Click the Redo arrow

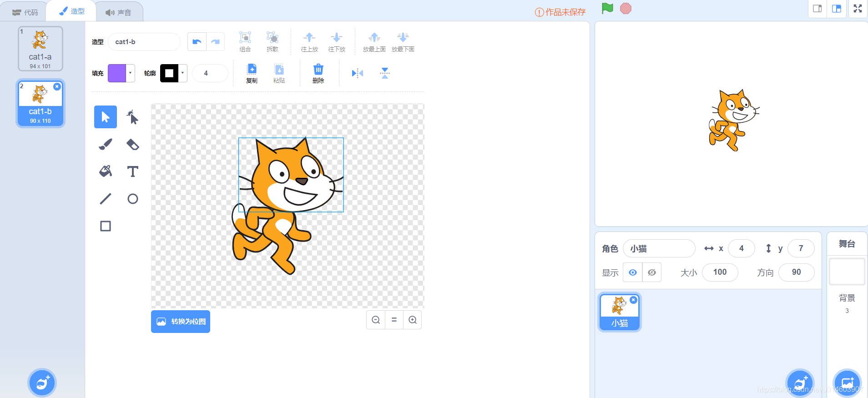pyautogui.click(x=216, y=42)
